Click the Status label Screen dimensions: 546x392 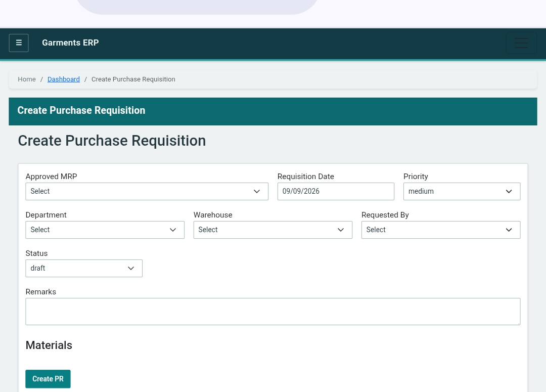[x=36, y=253]
